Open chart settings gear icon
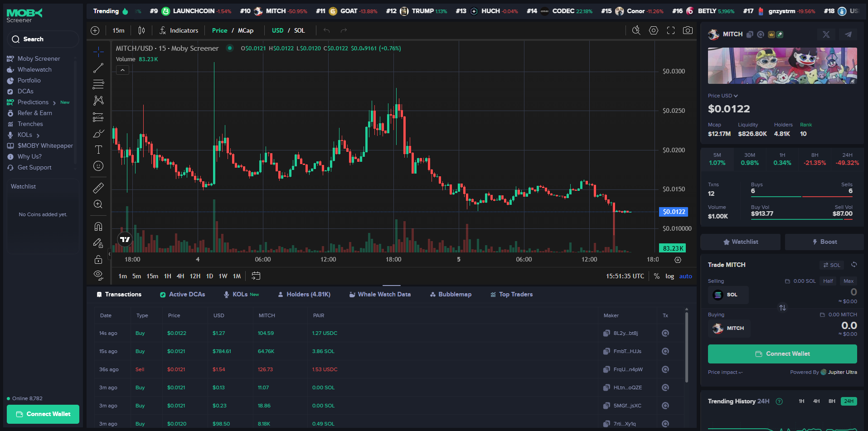868x431 pixels. tap(653, 30)
